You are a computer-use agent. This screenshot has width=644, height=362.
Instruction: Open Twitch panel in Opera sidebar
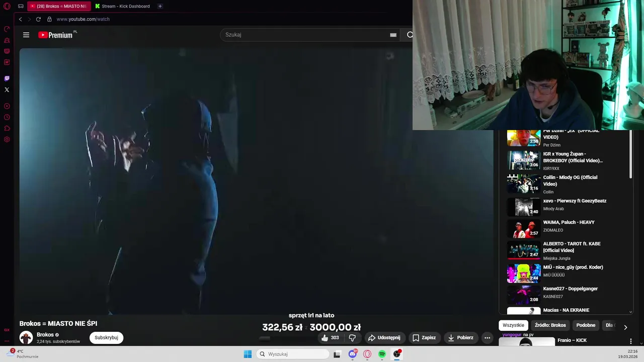[7, 78]
